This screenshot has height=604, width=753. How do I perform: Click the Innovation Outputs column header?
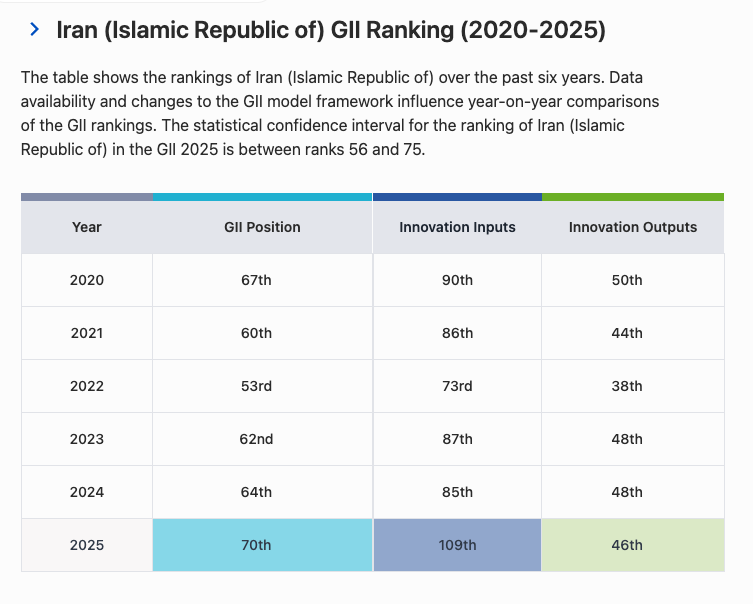pos(633,227)
